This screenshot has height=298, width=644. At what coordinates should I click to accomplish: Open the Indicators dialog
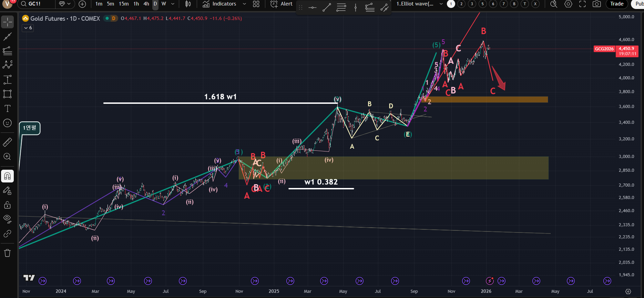click(219, 4)
